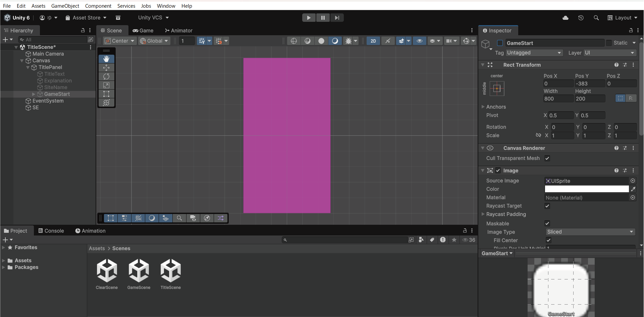Enable the Static checkbox

click(x=609, y=43)
